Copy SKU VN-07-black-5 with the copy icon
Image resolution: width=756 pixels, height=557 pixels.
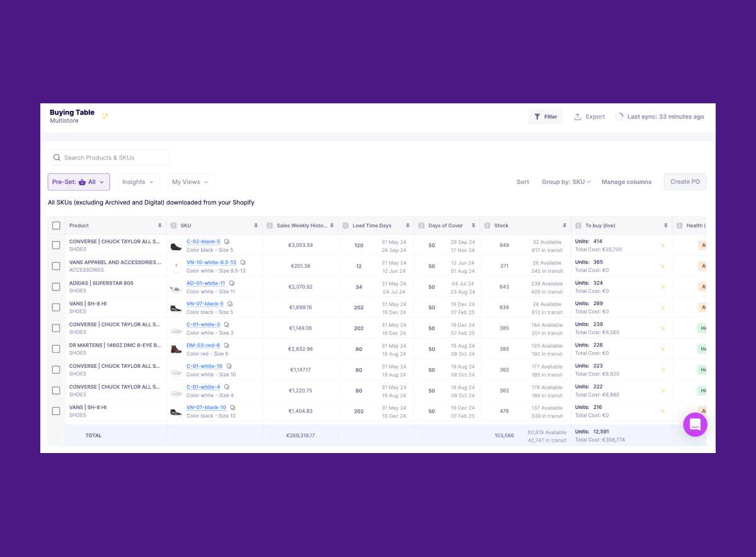(230, 304)
